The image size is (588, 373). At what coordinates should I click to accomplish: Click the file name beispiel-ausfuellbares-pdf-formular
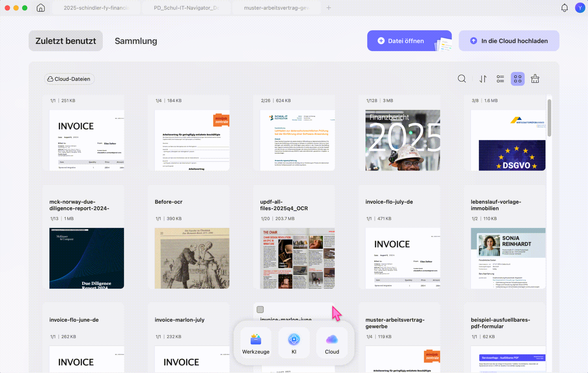click(x=500, y=323)
